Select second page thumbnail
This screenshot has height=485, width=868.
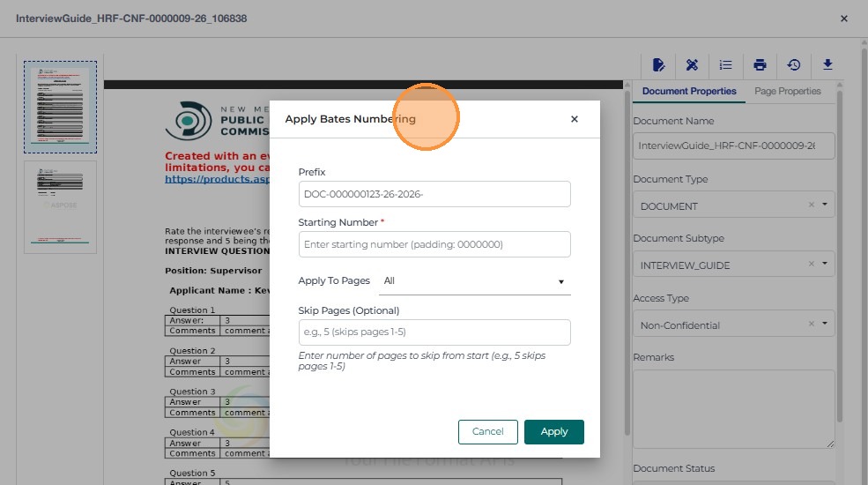coord(60,207)
